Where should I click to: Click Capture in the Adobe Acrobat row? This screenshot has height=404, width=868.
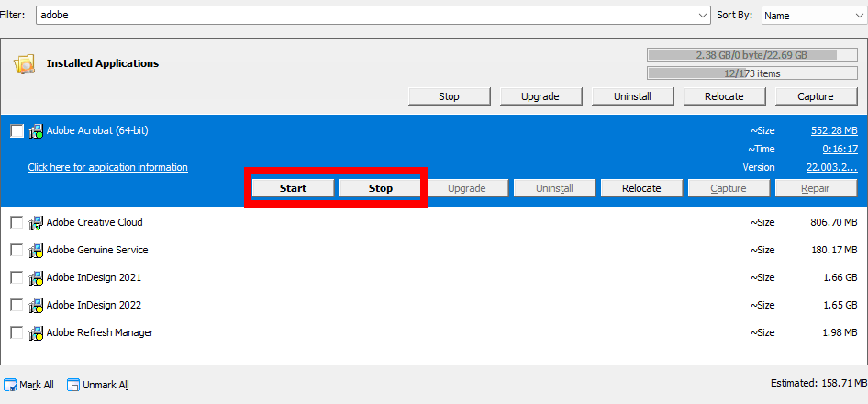729,188
